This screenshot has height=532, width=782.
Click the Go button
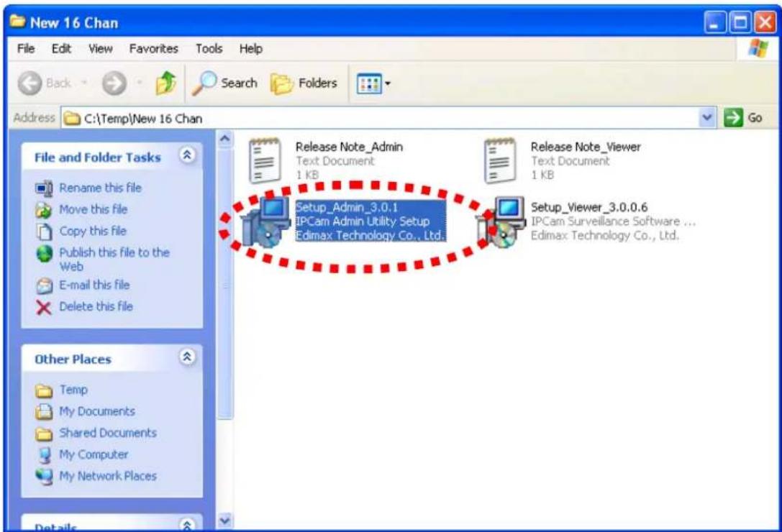coord(744,118)
